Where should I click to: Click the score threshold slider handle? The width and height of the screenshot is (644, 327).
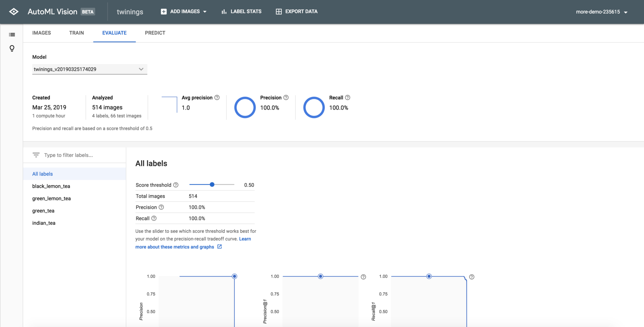(212, 184)
